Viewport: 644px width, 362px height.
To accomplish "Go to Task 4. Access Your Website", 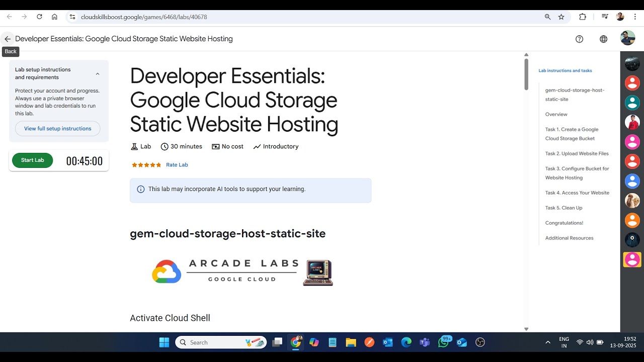I will [577, 193].
